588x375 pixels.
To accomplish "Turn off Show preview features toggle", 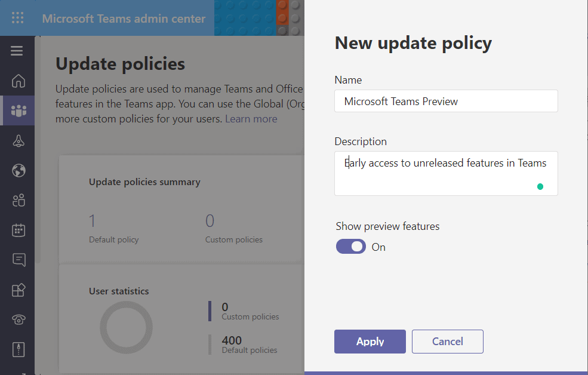I will (x=351, y=247).
